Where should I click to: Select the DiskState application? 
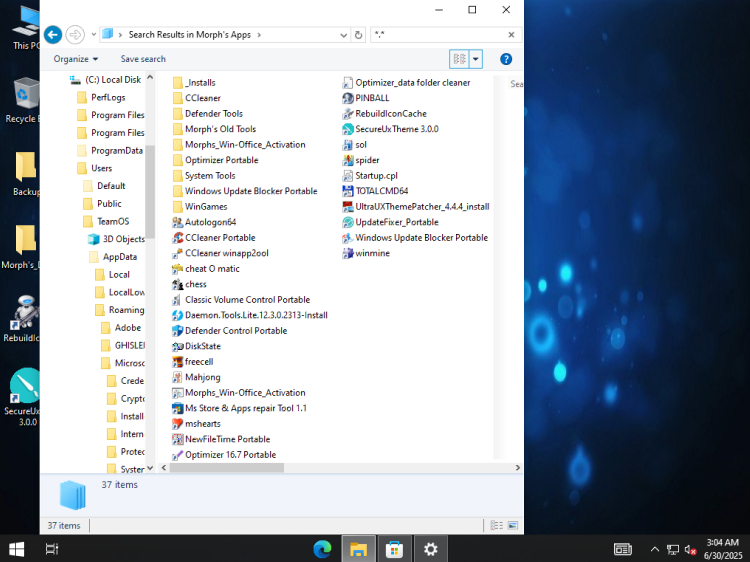197,346
